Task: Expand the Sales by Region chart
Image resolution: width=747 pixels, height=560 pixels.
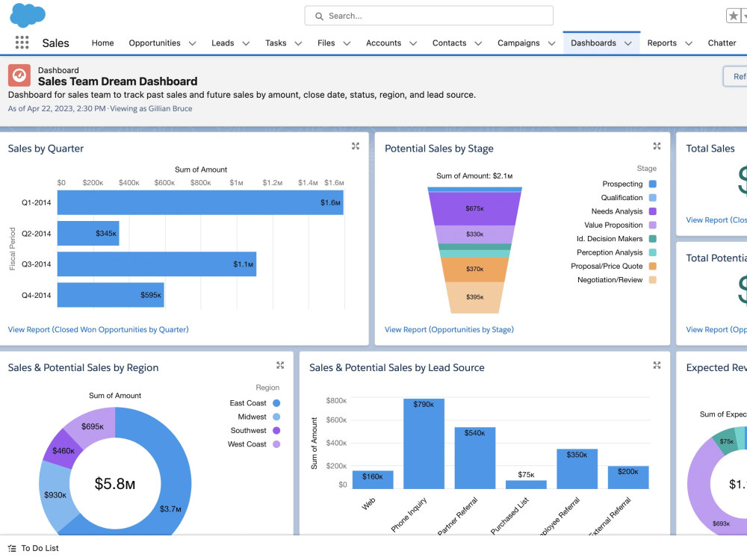Action: 280,365
